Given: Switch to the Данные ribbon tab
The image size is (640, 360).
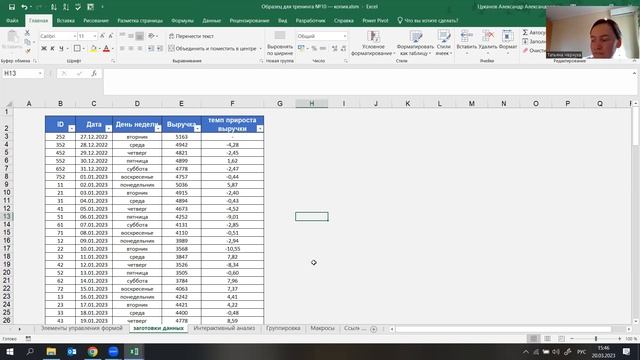Looking at the screenshot, I should pyautogui.click(x=211, y=20).
